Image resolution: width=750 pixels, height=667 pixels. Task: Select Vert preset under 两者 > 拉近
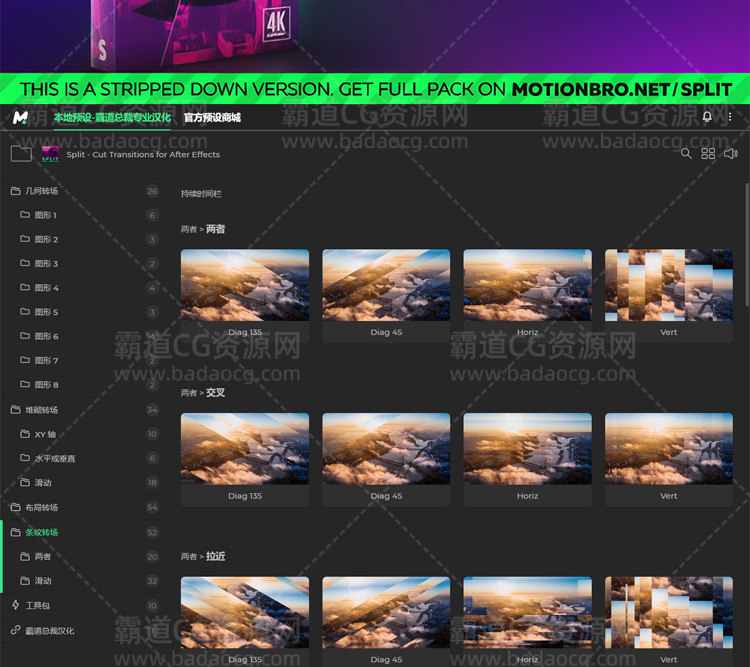[669, 621]
